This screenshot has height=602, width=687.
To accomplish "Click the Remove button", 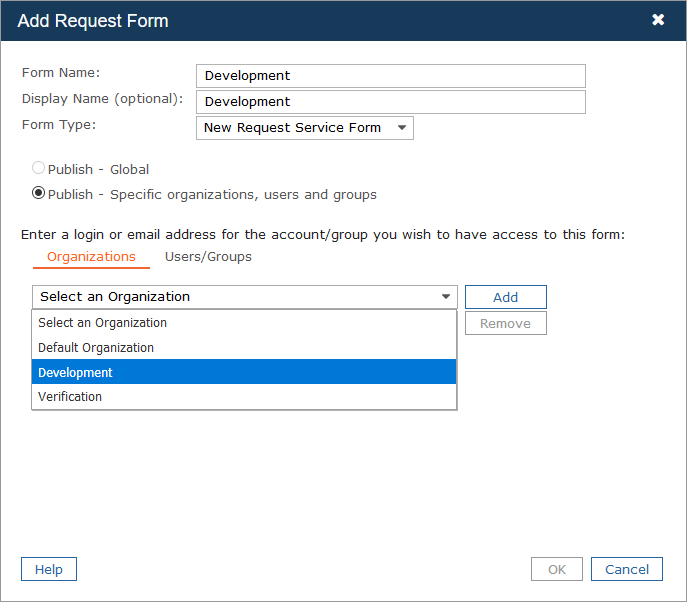I will pyautogui.click(x=506, y=323).
